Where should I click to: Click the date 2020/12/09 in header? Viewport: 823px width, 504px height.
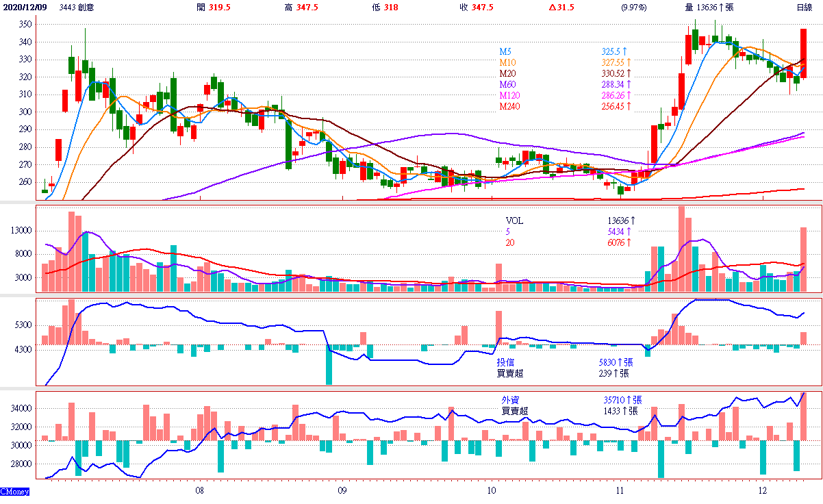coord(23,8)
